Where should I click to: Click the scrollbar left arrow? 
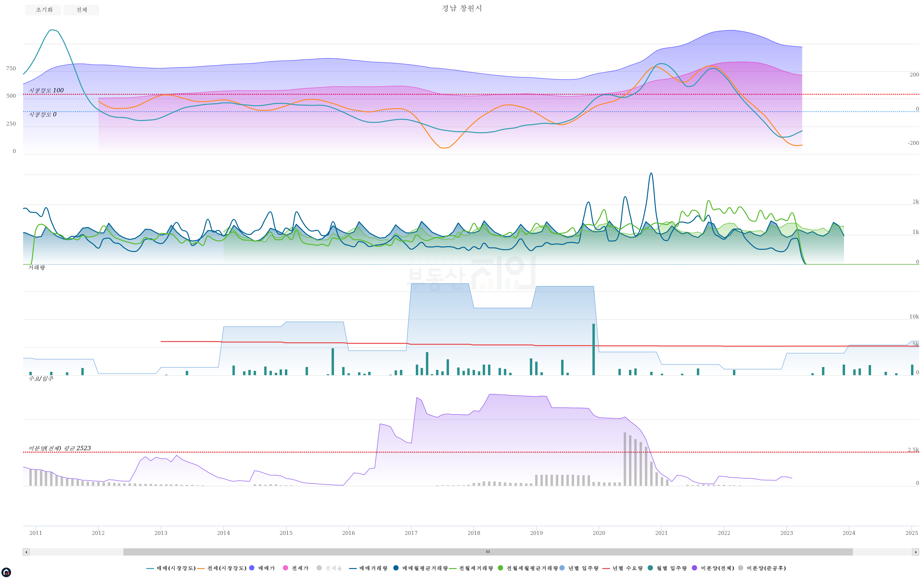[x=26, y=552]
